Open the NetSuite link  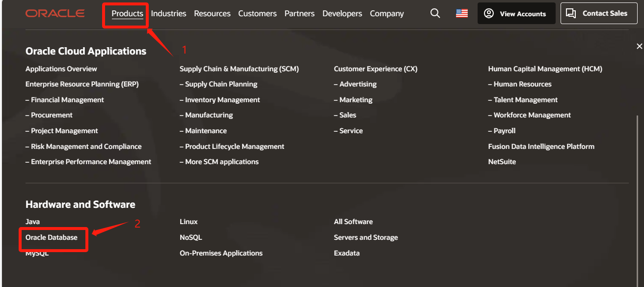click(502, 162)
